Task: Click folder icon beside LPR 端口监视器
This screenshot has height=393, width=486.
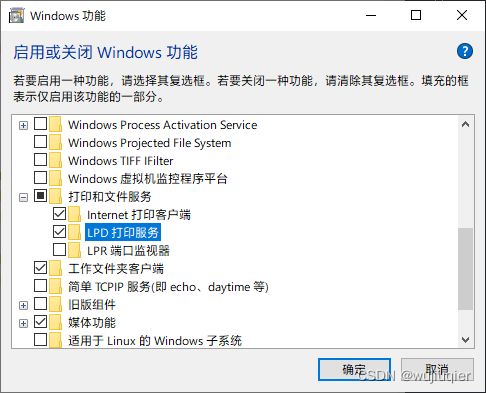Action: pos(75,250)
